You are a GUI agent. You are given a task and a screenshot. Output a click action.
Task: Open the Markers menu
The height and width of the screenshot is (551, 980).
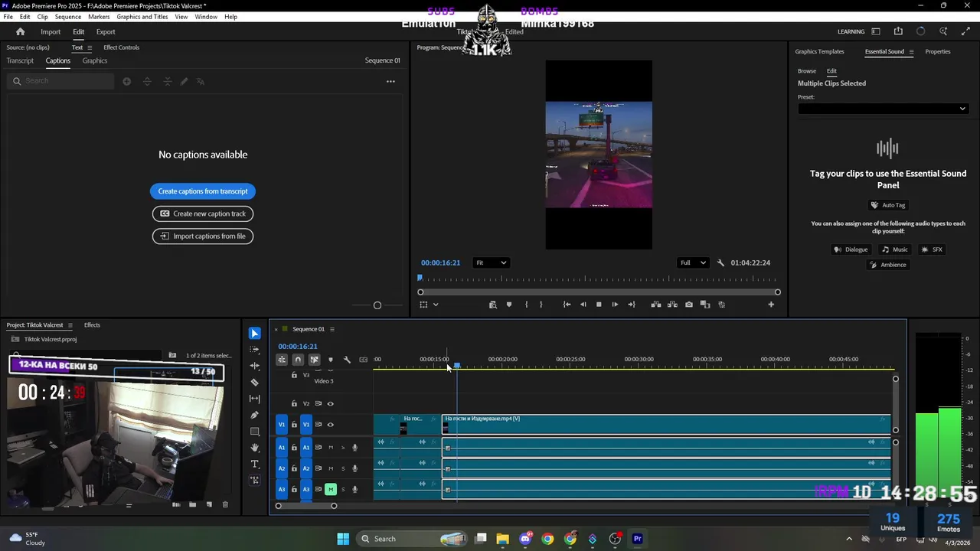click(x=99, y=17)
